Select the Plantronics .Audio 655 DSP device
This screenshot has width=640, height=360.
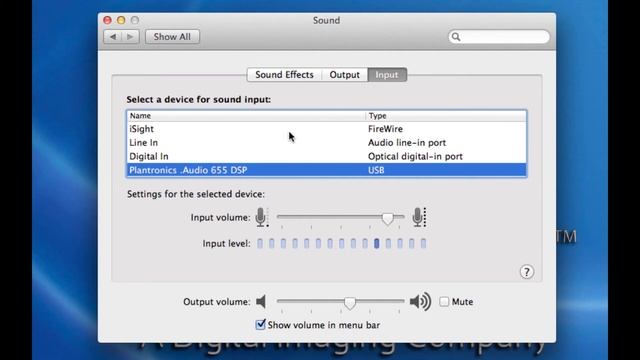click(327, 170)
